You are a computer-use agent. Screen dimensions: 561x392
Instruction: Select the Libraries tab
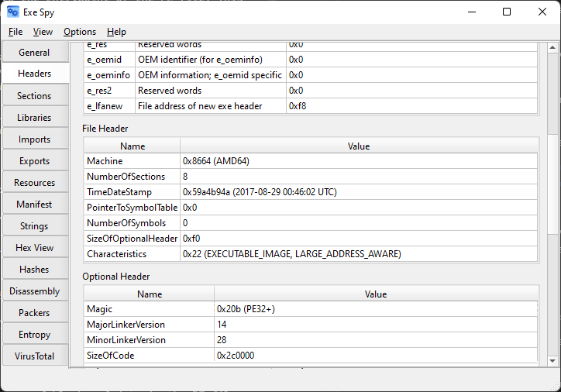point(34,118)
